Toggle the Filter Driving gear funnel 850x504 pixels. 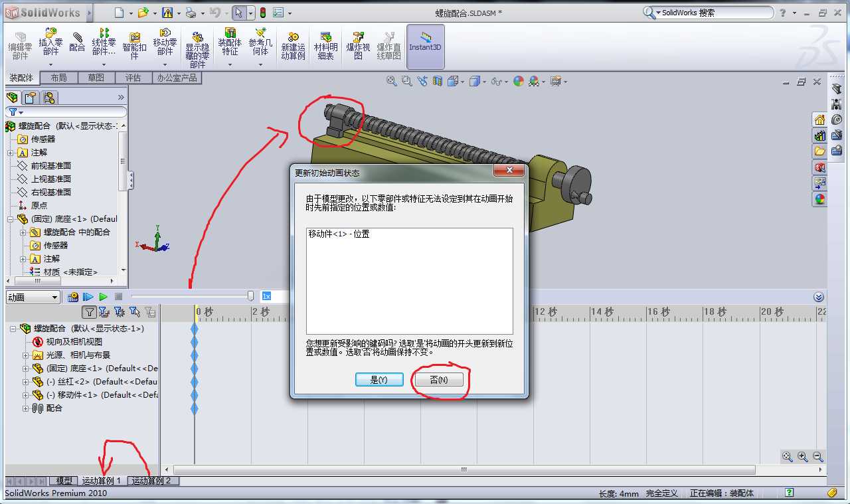[119, 311]
